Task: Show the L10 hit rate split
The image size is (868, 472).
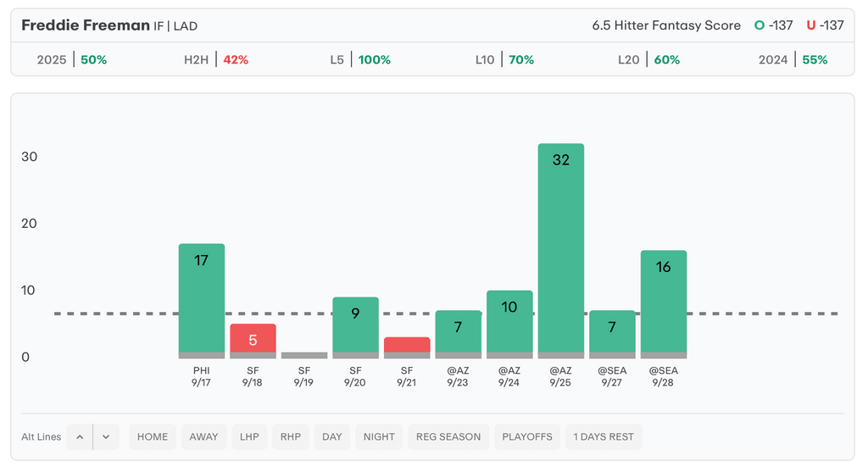Action: pos(505,59)
